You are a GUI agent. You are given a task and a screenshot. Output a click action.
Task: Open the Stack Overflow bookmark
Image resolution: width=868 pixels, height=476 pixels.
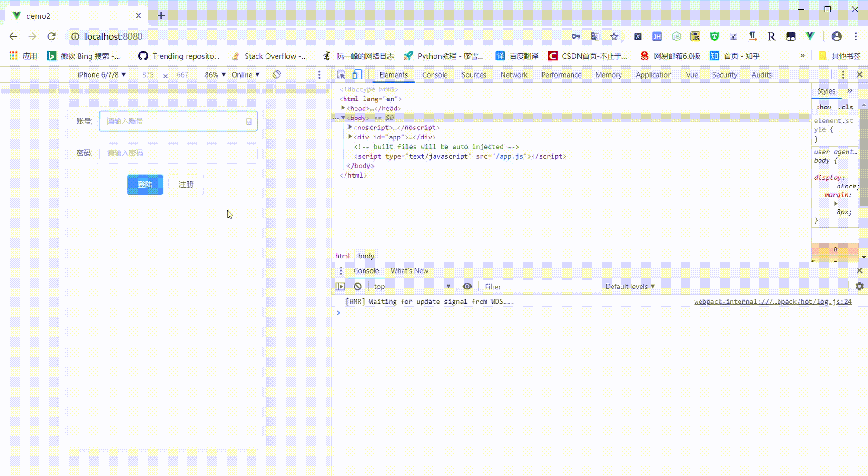[x=269, y=56]
